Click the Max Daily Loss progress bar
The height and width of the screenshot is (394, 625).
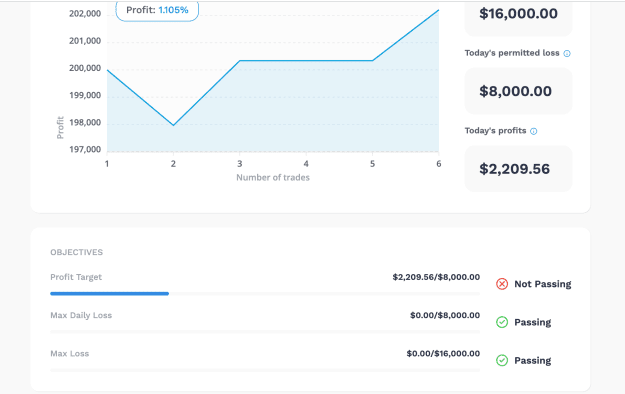click(x=265, y=332)
